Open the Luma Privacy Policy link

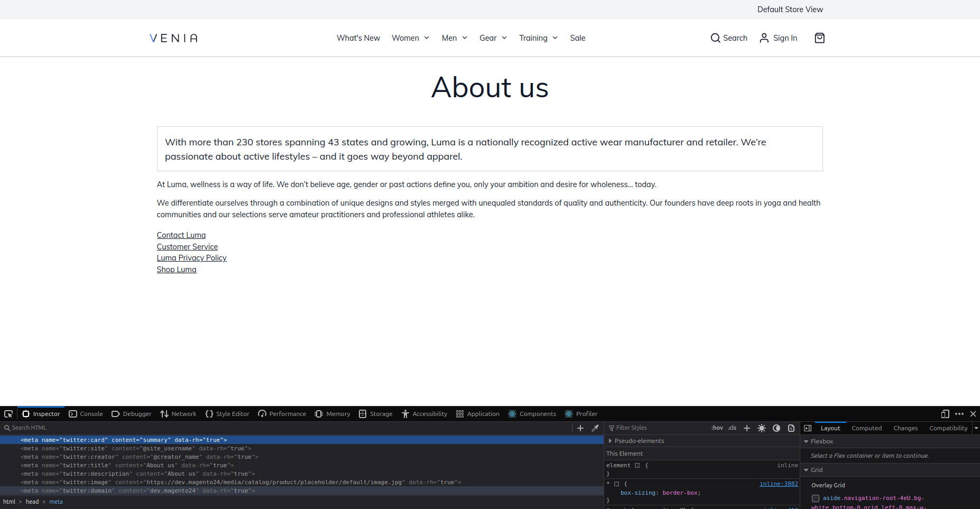[x=191, y=258]
